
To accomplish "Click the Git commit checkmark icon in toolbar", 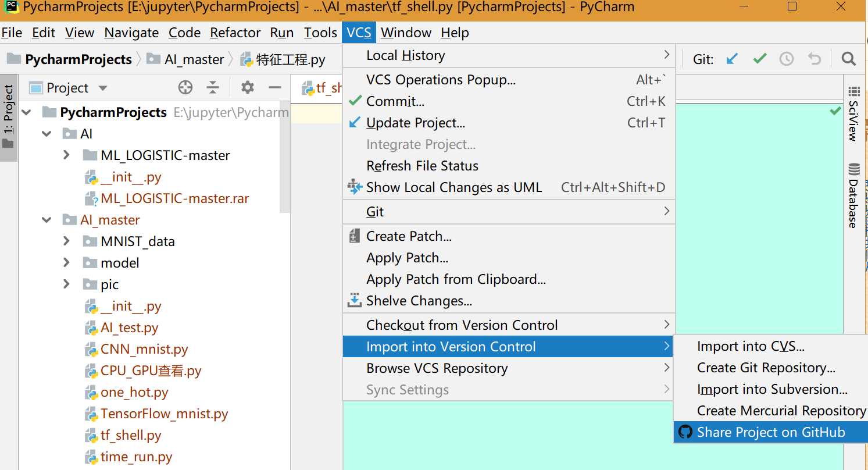I will [x=759, y=59].
